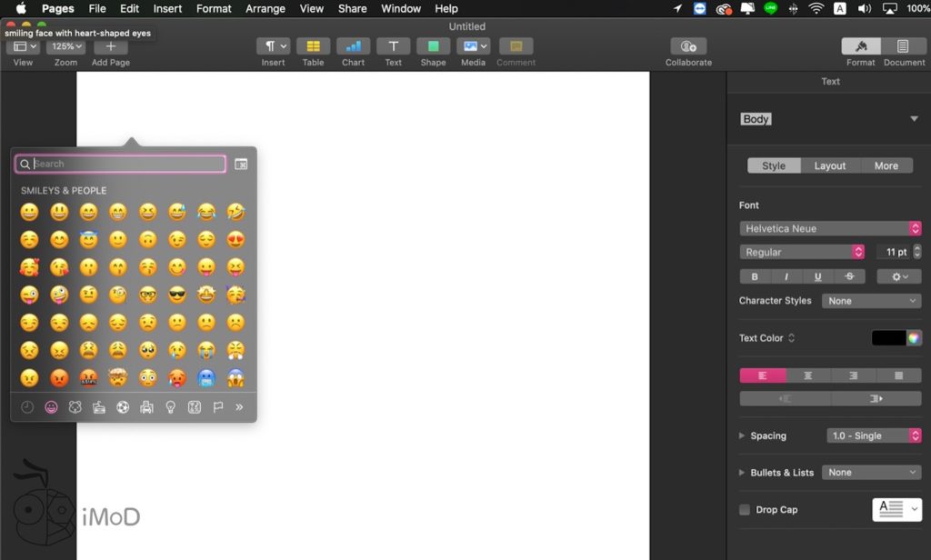Select the sunglasses face emoji
Screen dimensions: 931x560
click(177, 295)
